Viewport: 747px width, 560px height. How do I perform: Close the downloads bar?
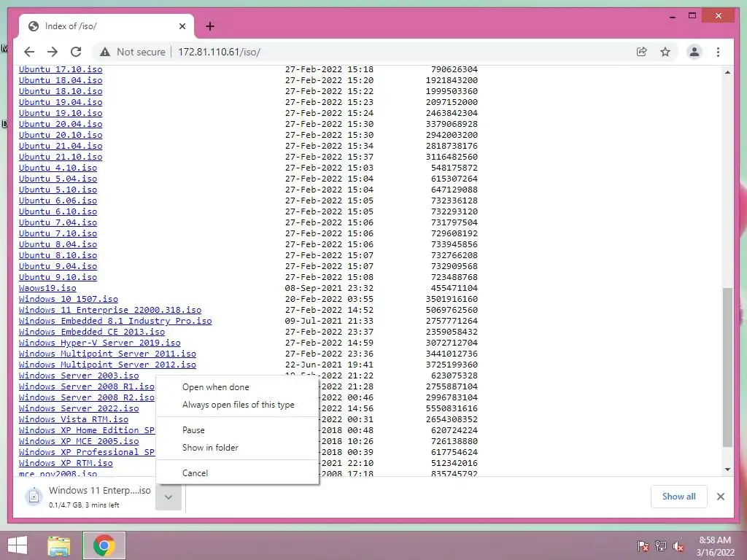tap(720, 497)
